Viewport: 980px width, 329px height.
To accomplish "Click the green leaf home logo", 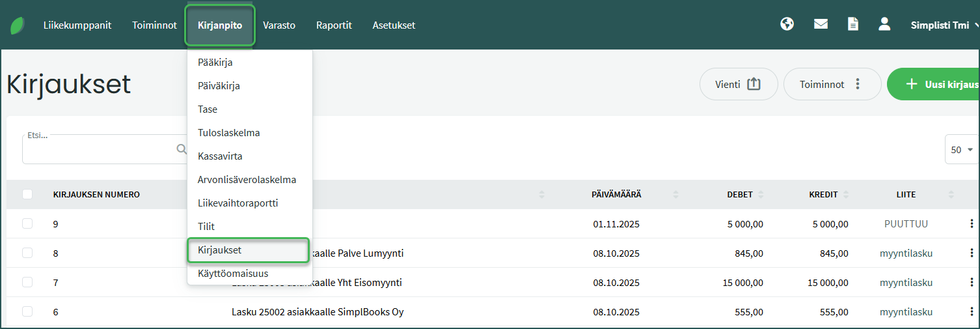I will pos(18,25).
